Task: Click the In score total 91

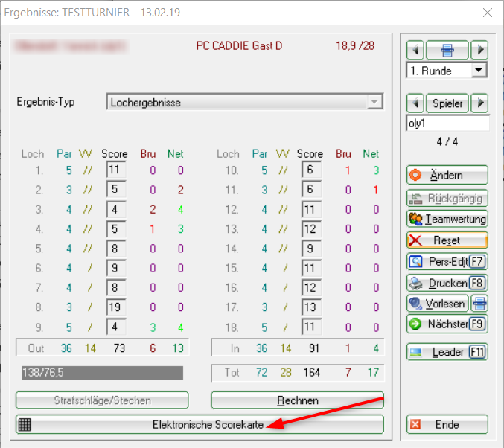Action: click(x=314, y=348)
